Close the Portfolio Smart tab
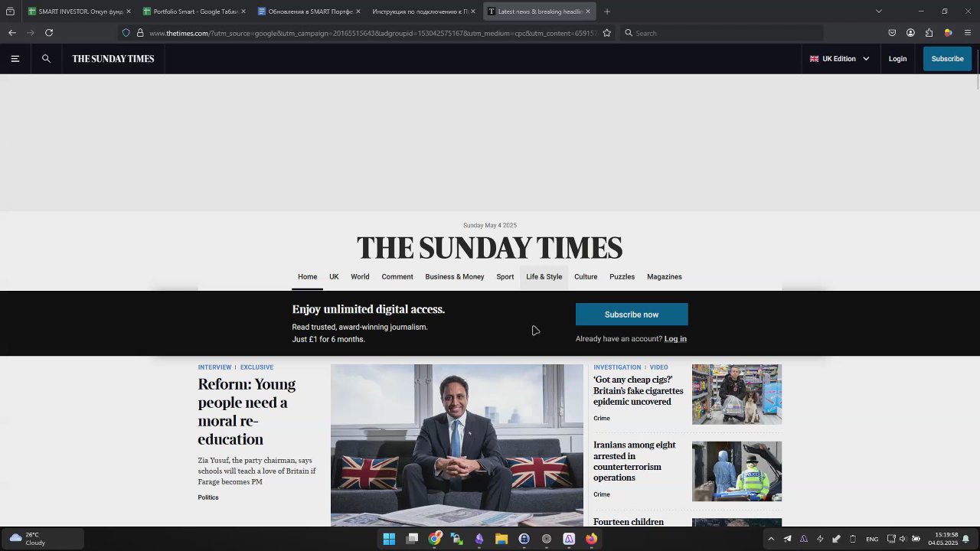 tap(243, 11)
